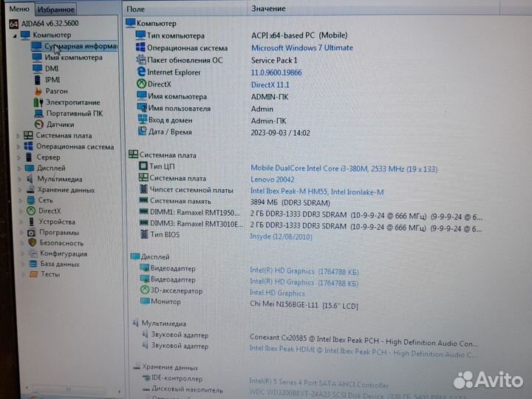This screenshot has height=399, width=532.
Task: Select the Дата / Время row
Action: (x=224, y=132)
